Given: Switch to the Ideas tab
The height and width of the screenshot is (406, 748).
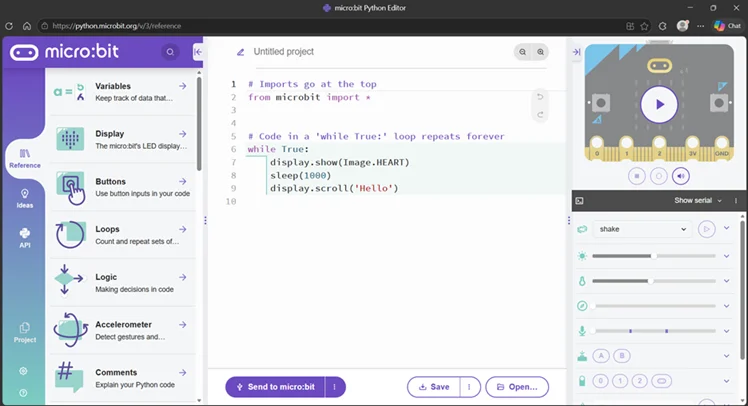Looking at the screenshot, I should click(x=25, y=198).
